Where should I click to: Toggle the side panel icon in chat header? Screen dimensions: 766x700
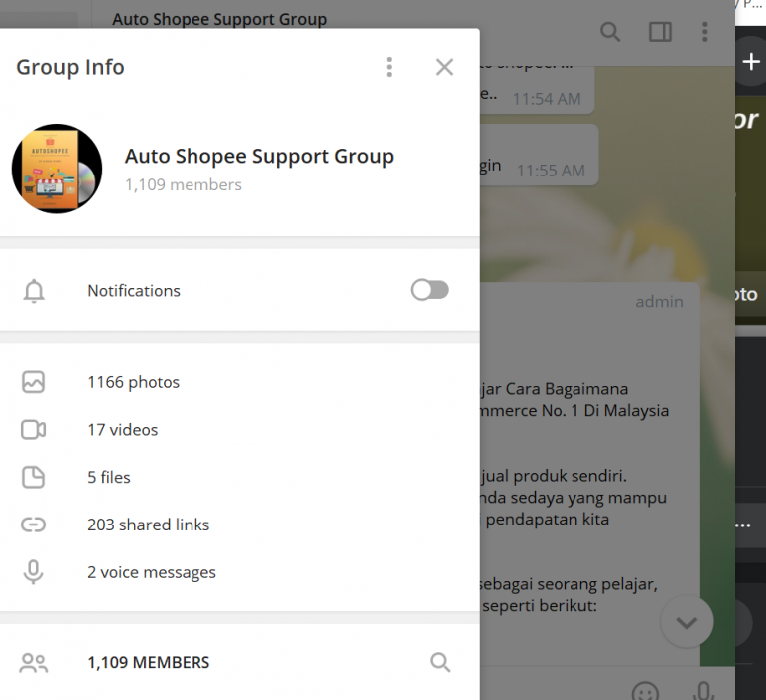(x=660, y=32)
